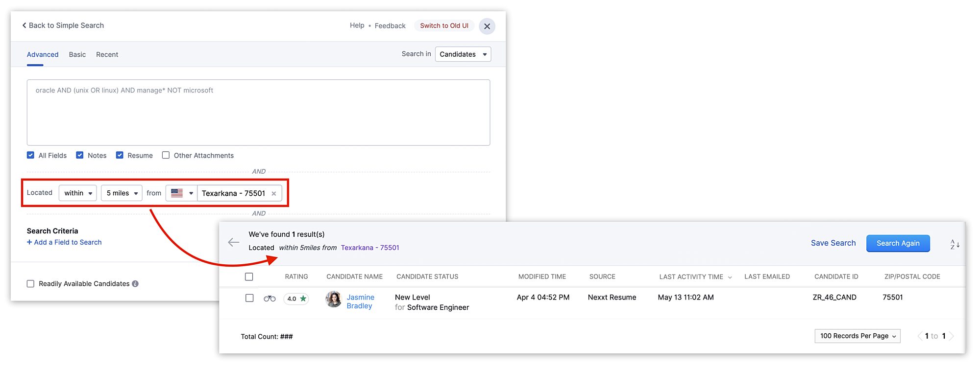Image resolution: width=980 pixels, height=368 pixels.
Task: Click Add a Field to Search link
Action: (x=65, y=242)
